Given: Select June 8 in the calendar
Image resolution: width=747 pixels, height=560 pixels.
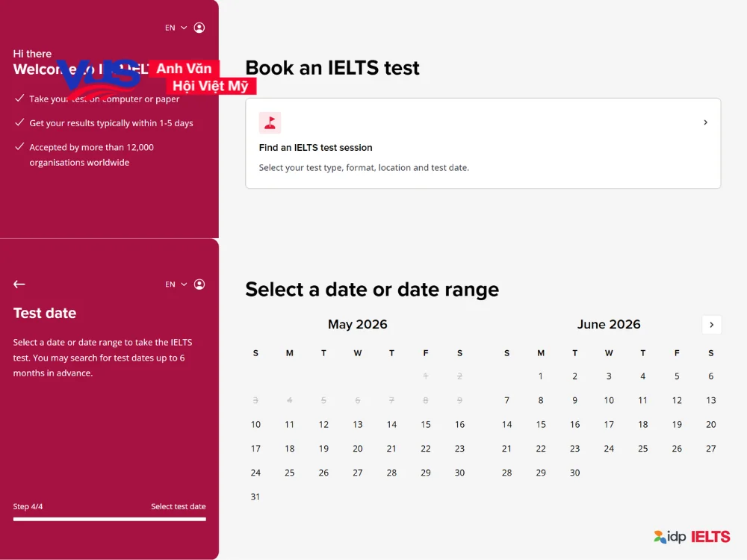Looking at the screenshot, I should coord(541,400).
